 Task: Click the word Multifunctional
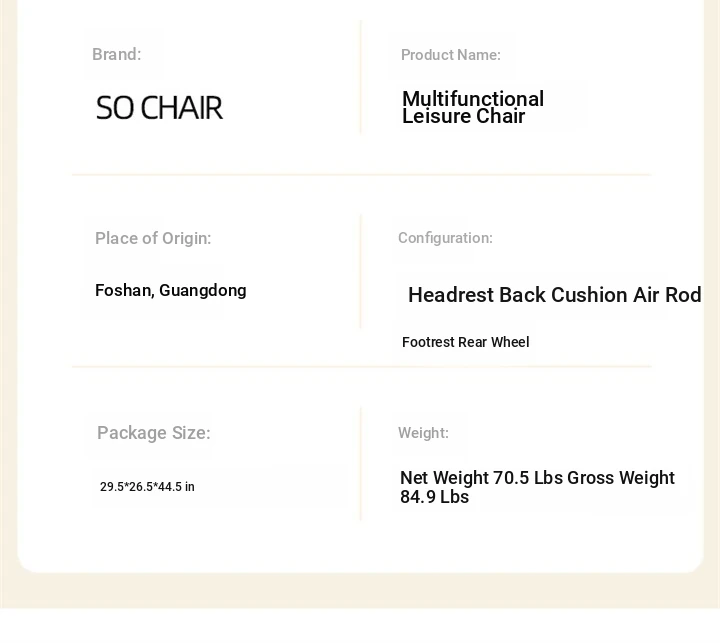pos(472,99)
